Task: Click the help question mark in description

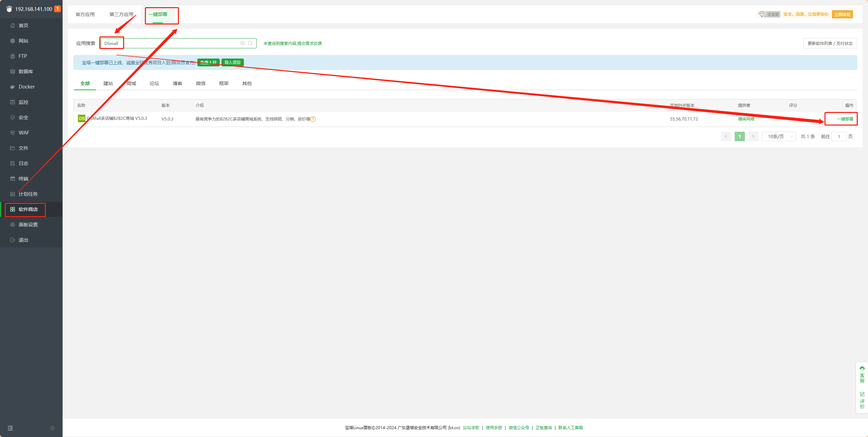Action: pos(313,119)
